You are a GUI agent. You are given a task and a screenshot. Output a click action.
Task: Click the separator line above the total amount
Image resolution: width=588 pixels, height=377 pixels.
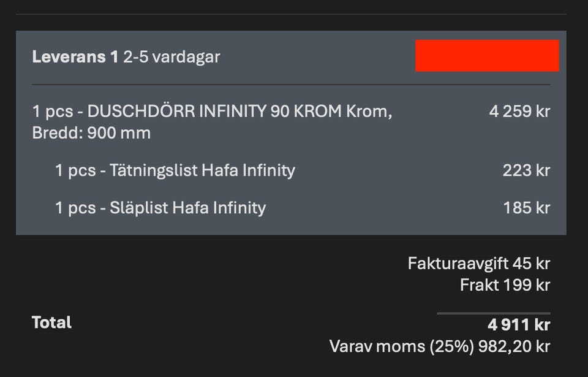pos(493,313)
